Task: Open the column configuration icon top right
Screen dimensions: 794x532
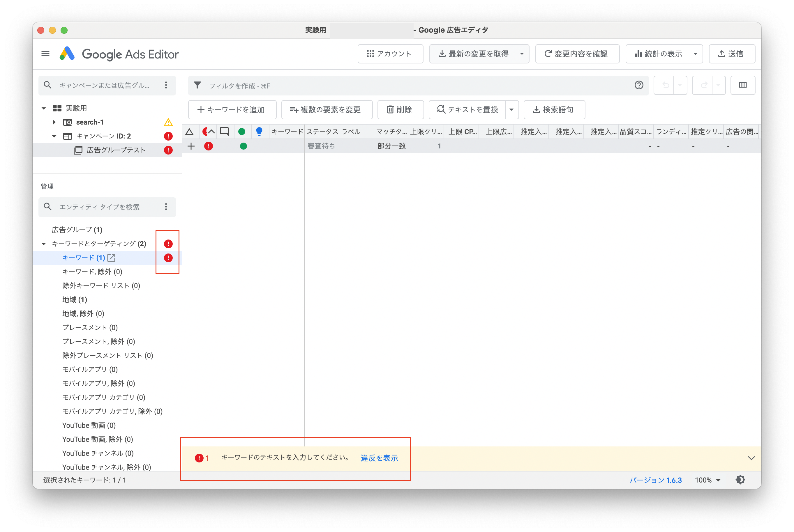Action: [743, 85]
